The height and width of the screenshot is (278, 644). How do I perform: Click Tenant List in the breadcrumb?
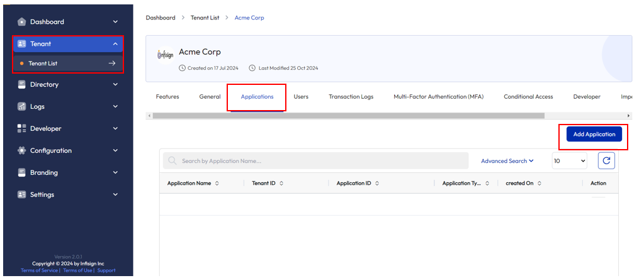point(205,18)
